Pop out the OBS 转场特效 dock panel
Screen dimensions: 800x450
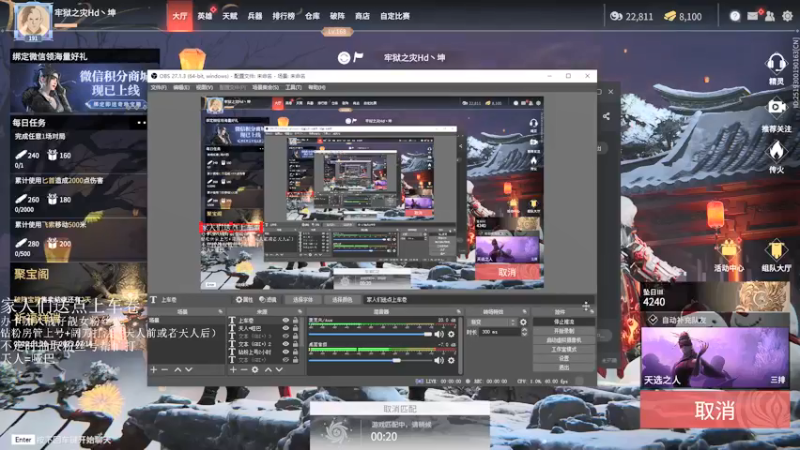pyautogui.click(x=524, y=311)
